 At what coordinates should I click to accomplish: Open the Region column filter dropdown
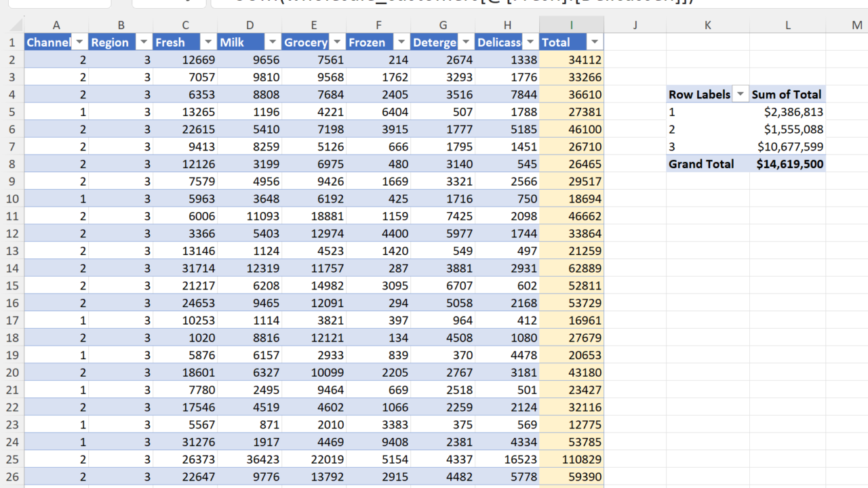point(144,42)
